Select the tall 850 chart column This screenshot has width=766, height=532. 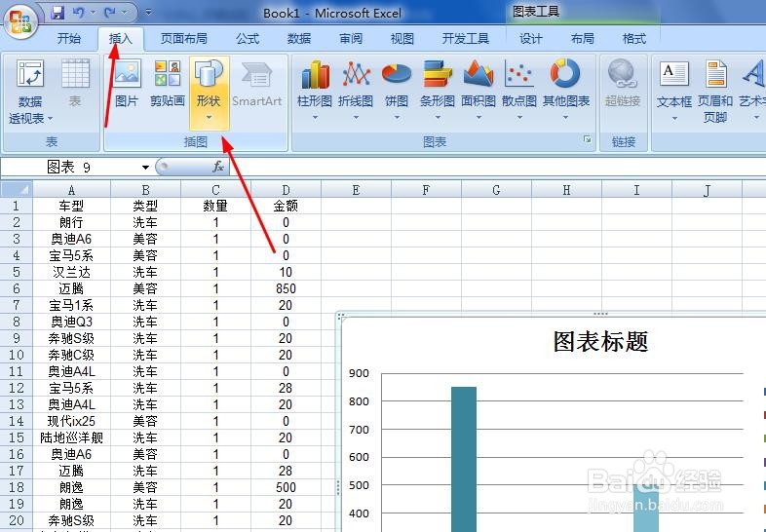point(464,459)
